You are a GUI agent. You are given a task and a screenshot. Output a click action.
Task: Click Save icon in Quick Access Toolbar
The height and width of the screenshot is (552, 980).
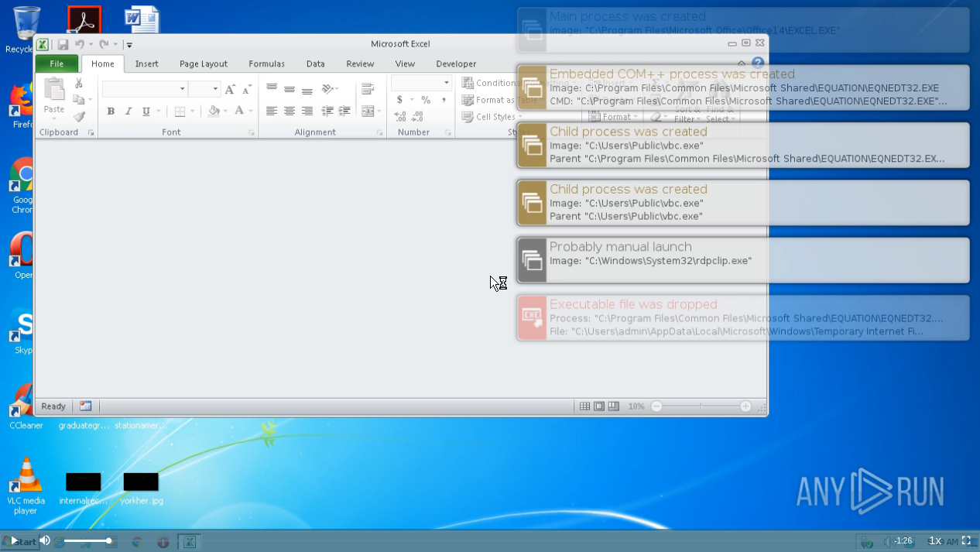pyautogui.click(x=63, y=44)
